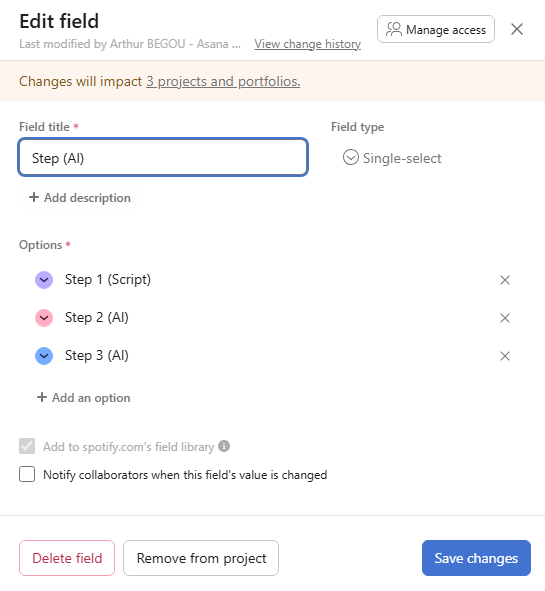
Task: Close the Edit field dialog
Action: [x=517, y=29]
